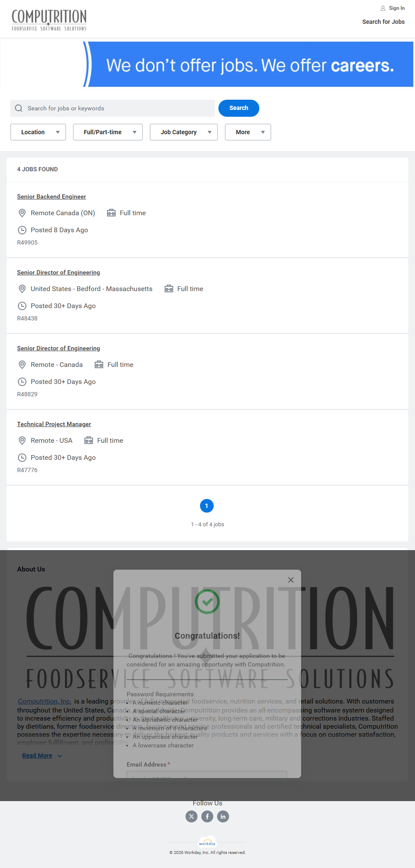Click the Workday logo in footer

207,843
